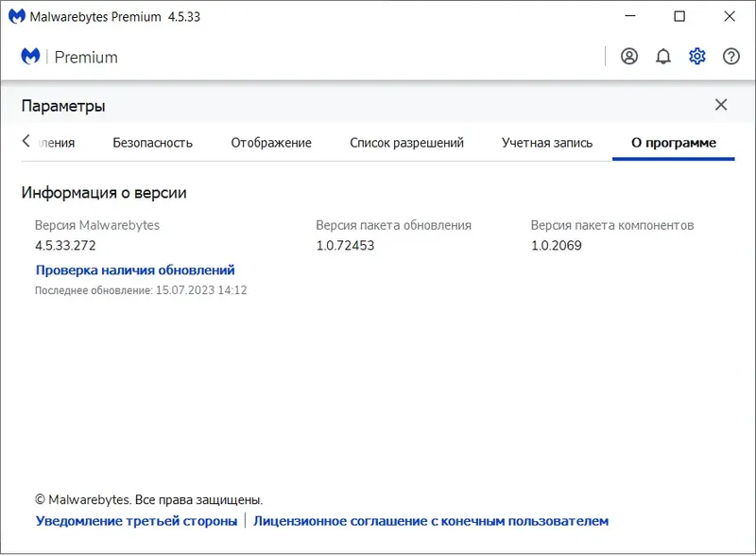Select the Учетная запись tab
The image size is (756, 556).
(547, 143)
